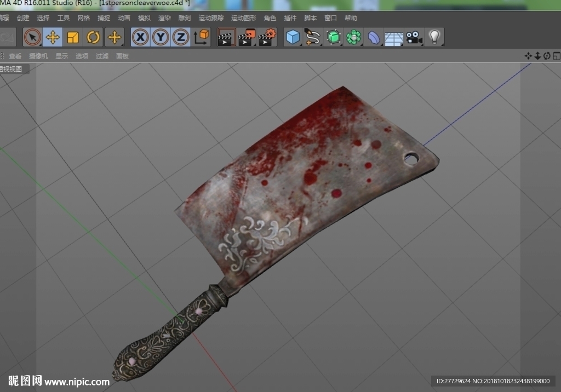Screen dimensions: 561x392
Task: Toggle X axis lock
Action: [140, 37]
